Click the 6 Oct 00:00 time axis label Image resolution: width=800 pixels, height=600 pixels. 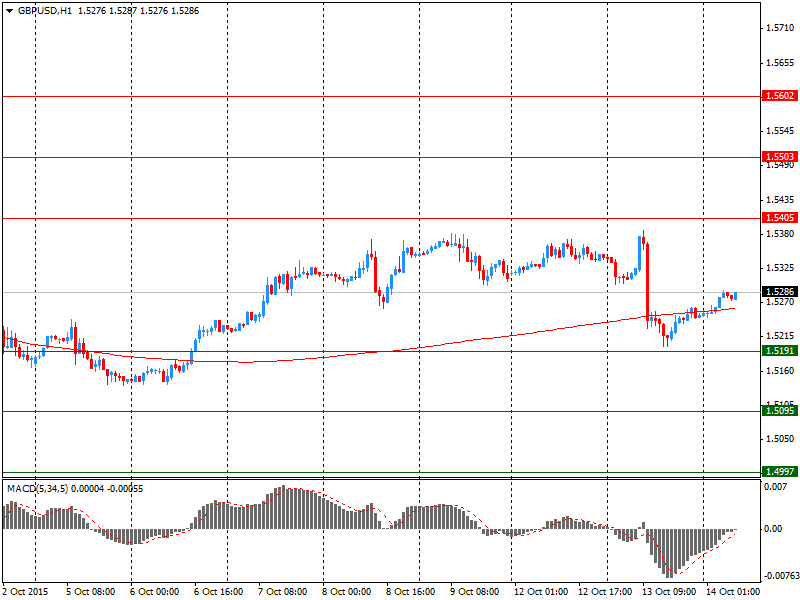tap(155, 592)
